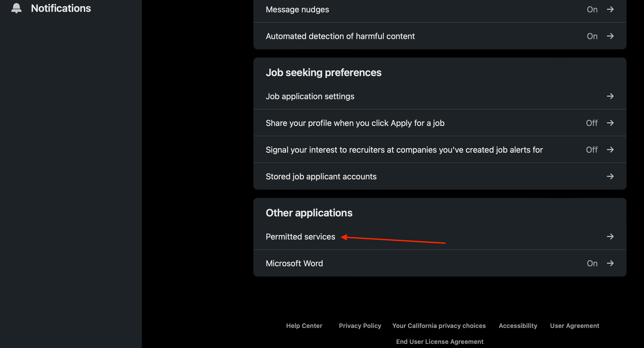Click the Notifications bell icon
This screenshot has height=348, width=644.
pyautogui.click(x=16, y=8)
